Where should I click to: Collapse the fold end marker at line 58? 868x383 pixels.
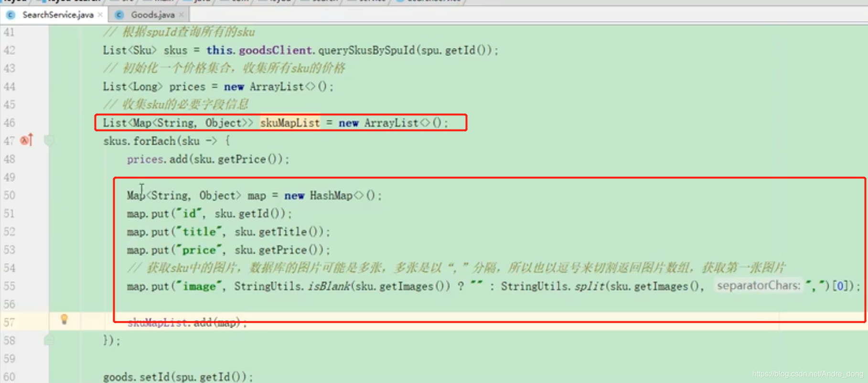[49, 340]
